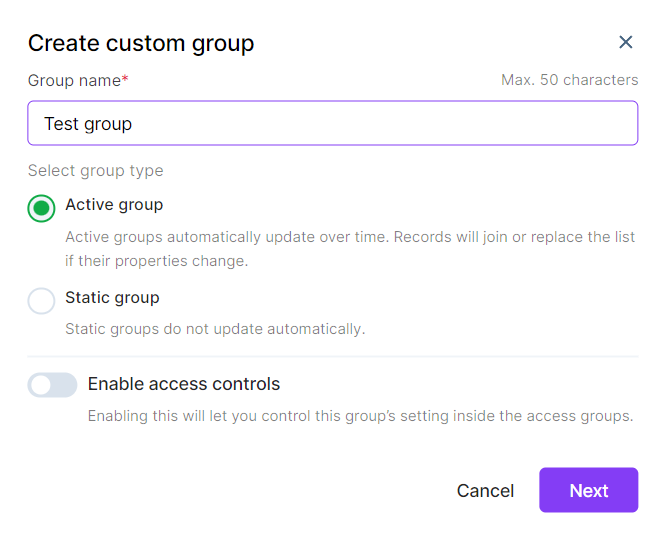Click the "Select group type" heading
The width and height of the screenshot is (671, 533).
coord(95,171)
